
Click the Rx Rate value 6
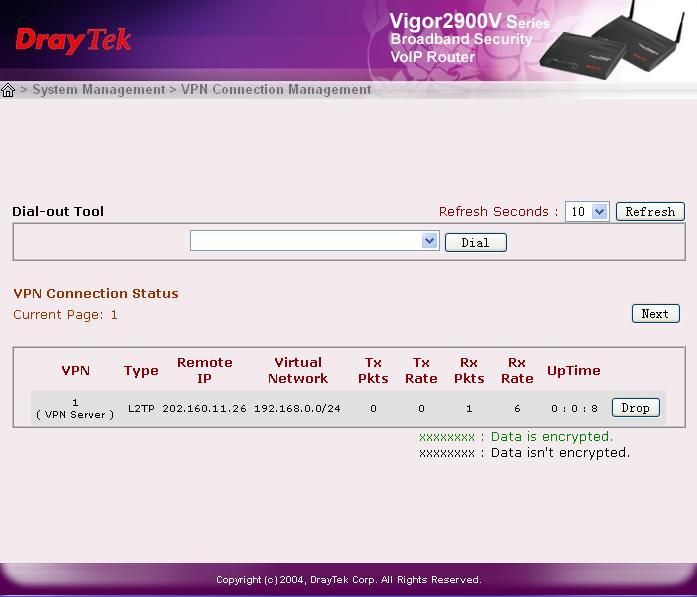click(x=517, y=409)
